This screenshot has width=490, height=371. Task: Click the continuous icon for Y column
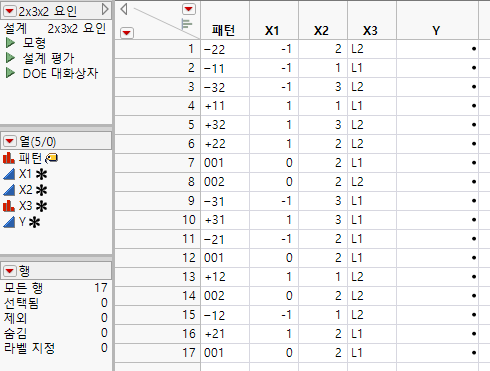(9, 222)
